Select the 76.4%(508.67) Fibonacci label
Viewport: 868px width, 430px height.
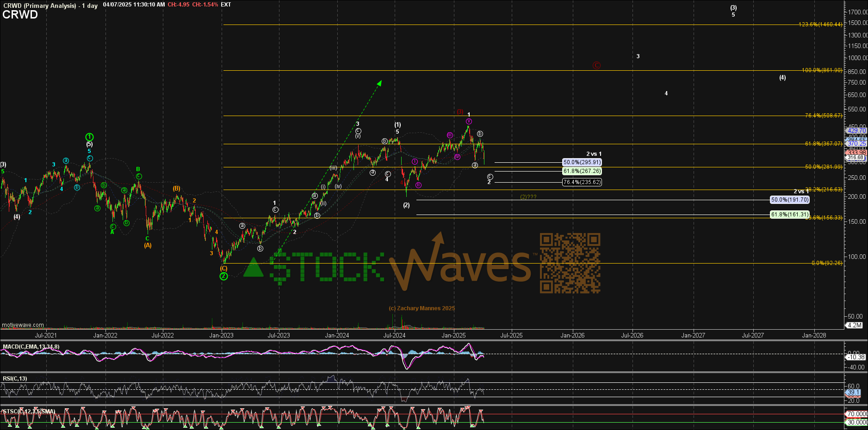pos(824,116)
